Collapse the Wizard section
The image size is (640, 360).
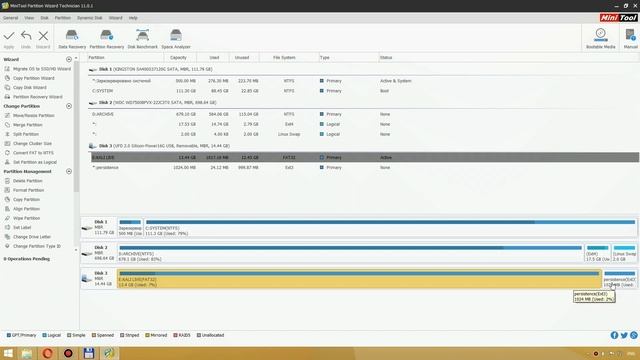pyautogui.click(x=69, y=60)
